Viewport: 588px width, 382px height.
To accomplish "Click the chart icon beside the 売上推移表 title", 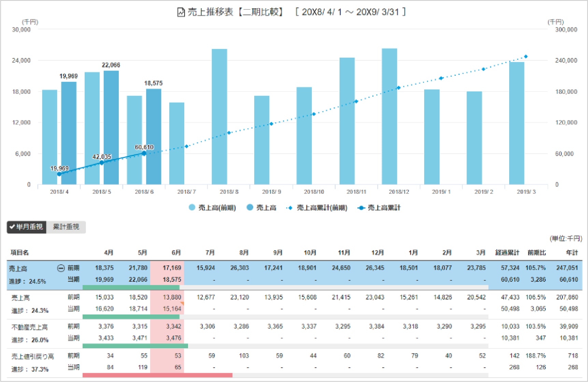I will (x=181, y=12).
